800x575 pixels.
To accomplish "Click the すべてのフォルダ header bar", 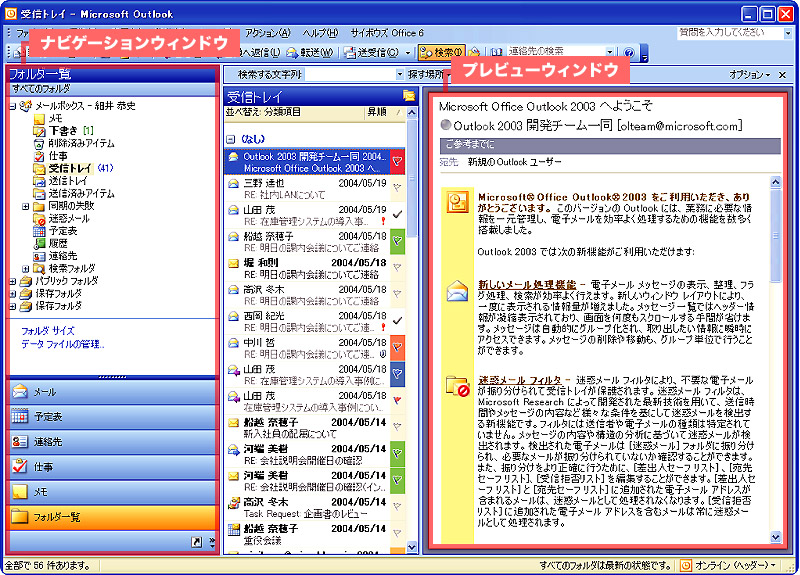I will tap(113, 89).
